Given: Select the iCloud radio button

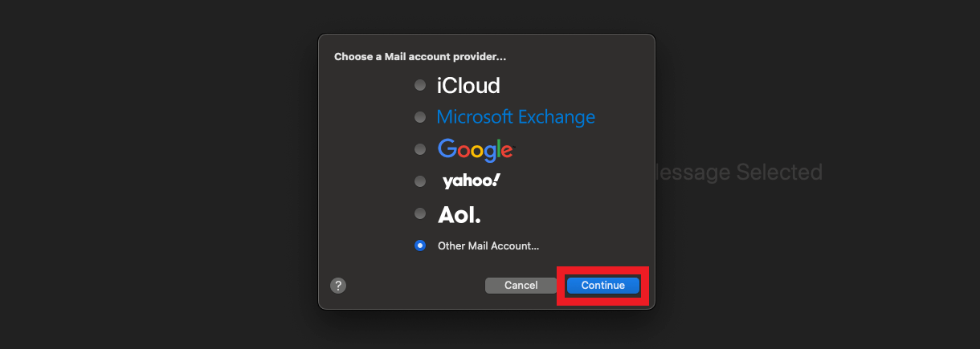Looking at the screenshot, I should tap(419, 85).
